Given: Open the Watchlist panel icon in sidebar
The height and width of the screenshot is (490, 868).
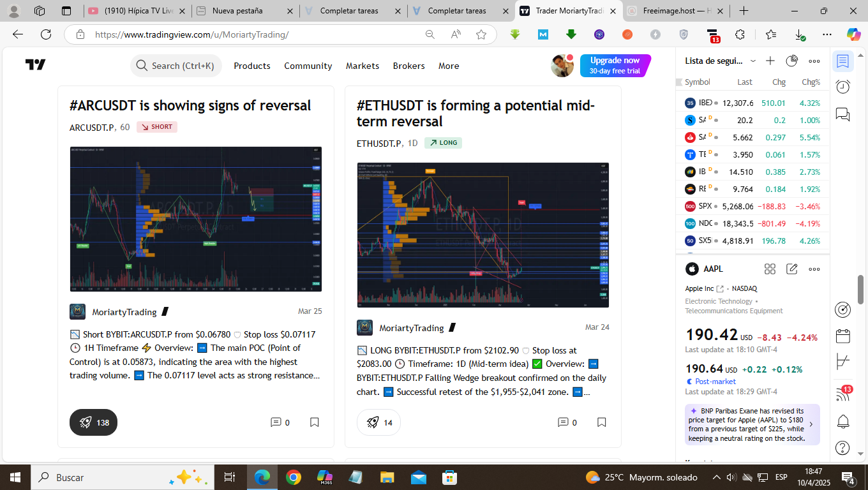Looking at the screenshot, I should coord(842,61).
